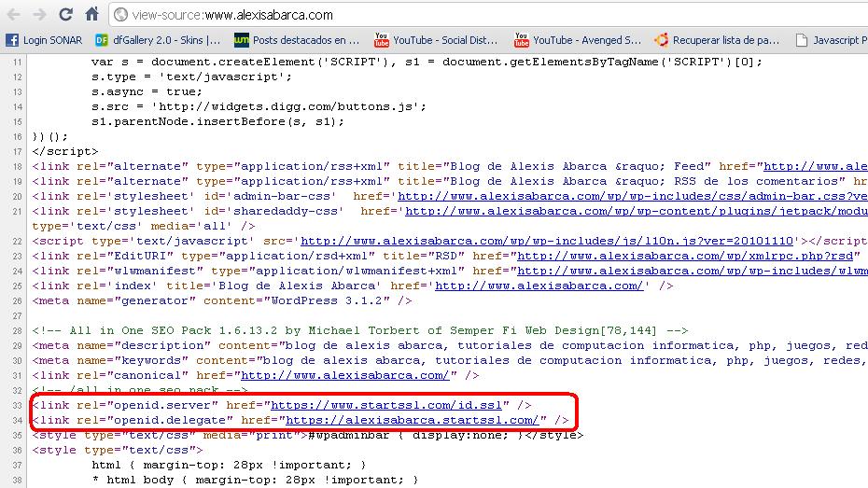Click the page icon beside Javascript bookmark
This screenshot has width=868, height=488.
click(802, 40)
